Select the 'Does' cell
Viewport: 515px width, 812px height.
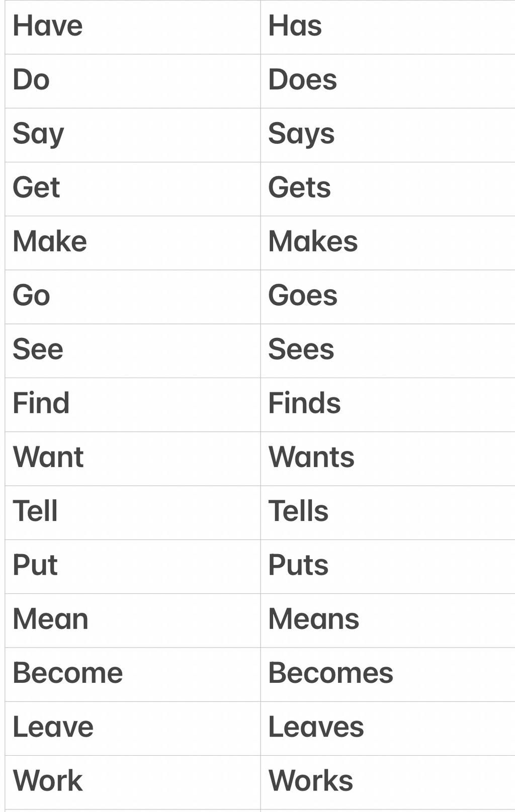[388, 81]
